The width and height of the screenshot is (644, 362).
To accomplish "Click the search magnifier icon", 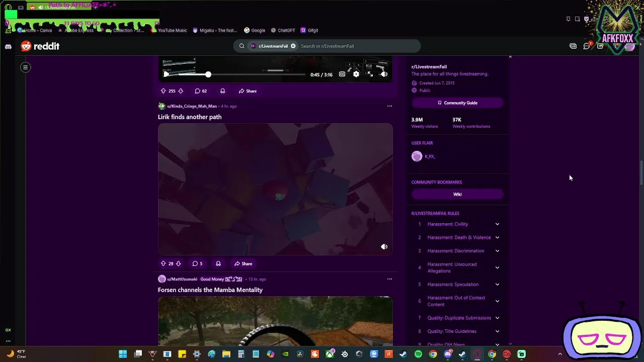I will coord(242,46).
